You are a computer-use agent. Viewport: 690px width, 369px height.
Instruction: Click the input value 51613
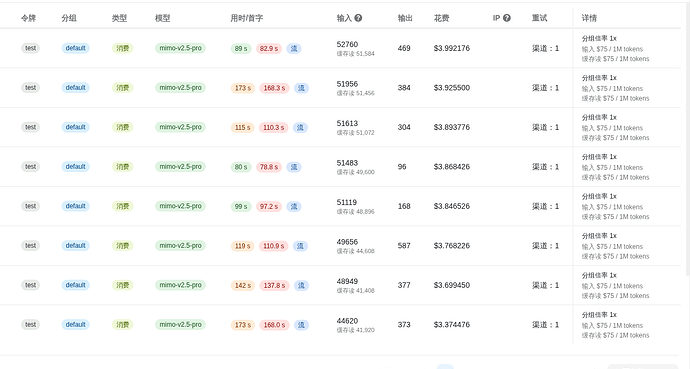point(347,124)
